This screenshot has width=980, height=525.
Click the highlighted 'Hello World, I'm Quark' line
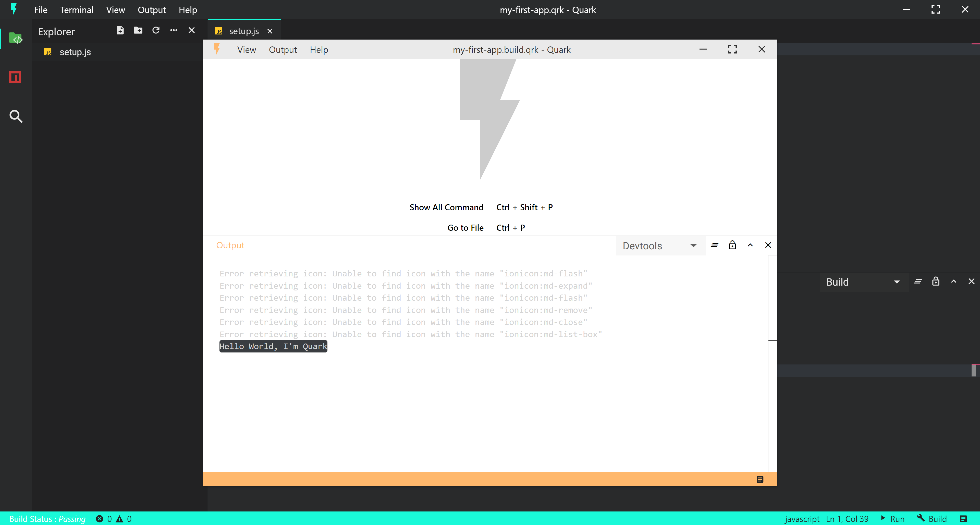(x=273, y=347)
